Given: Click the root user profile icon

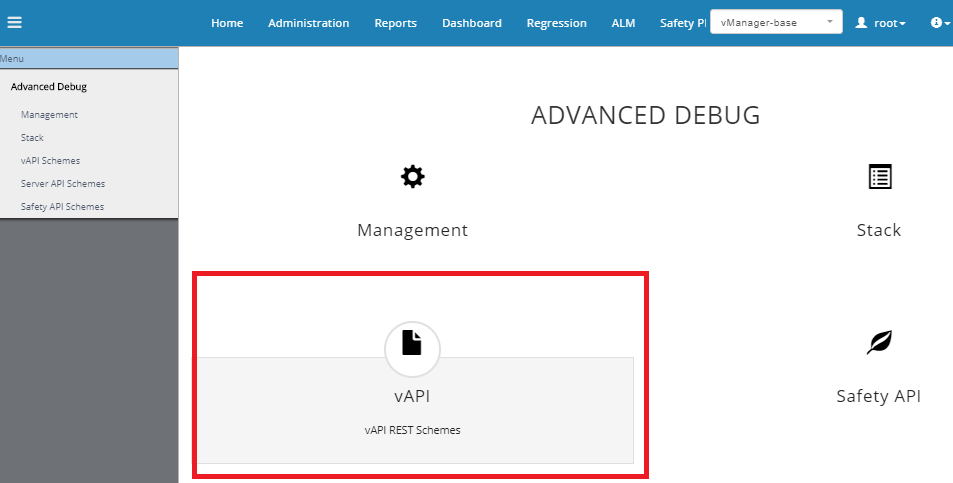Looking at the screenshot, I should (x=861, y=22).
